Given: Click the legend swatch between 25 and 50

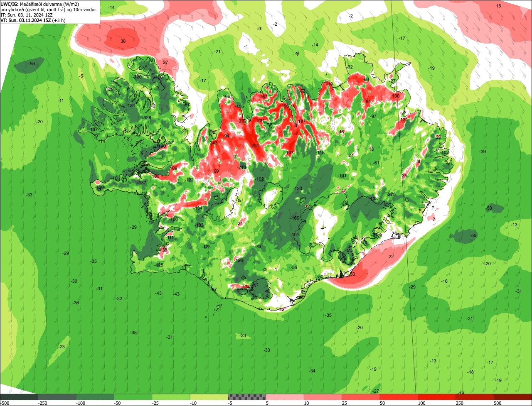Looking at the screenshot, I should [361, 397].
